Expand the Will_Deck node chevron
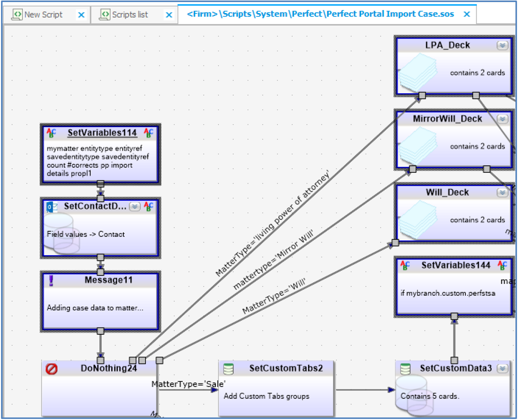The image size is (518, 420). click(x=502, y=193)
